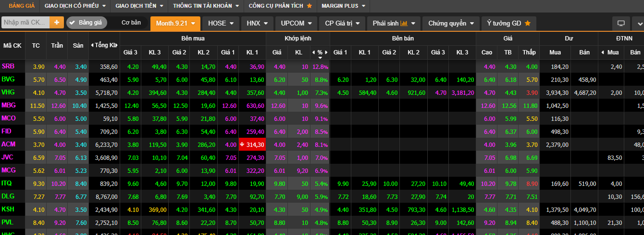Open the Ý tưởng GD starred tab
The height and width of the screenshot is (235, 644).
pyautogui.click(x=508, y=23)
